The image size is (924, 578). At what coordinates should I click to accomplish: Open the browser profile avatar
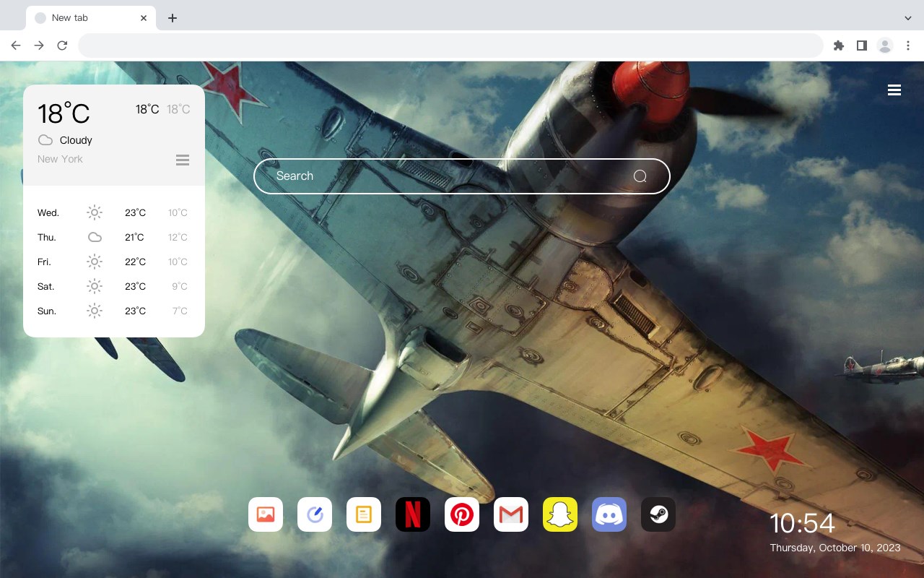point(885,46)
